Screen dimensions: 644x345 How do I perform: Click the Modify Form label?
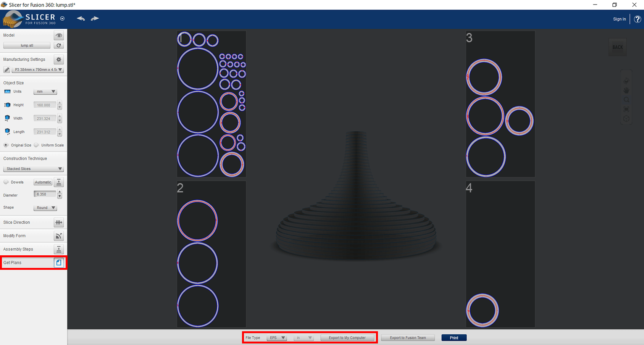(15, 236)
